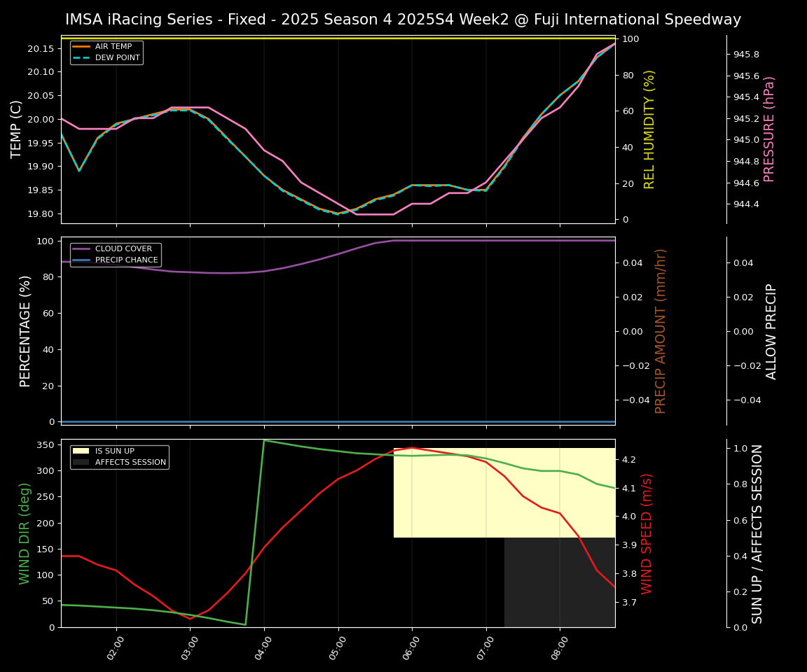This screenshot has width=807, height=672.
Task: Click the red WIND SPEED (m/s) axis label
Action: 647,533
